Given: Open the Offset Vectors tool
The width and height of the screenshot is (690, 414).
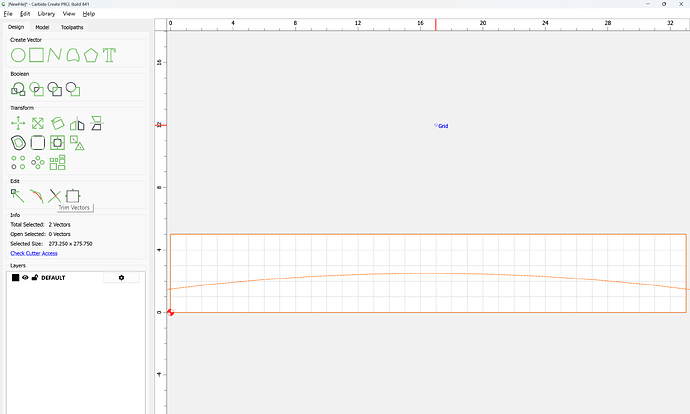Looking at the screenshot, I should 18,143.
